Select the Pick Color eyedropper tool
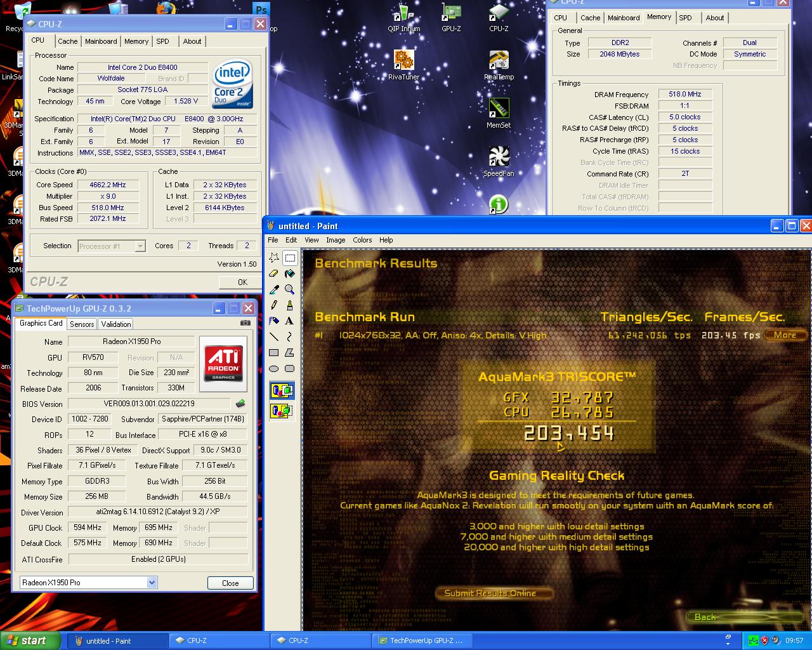Viewport: 812px width, 650px height. [x=274, y=289]
